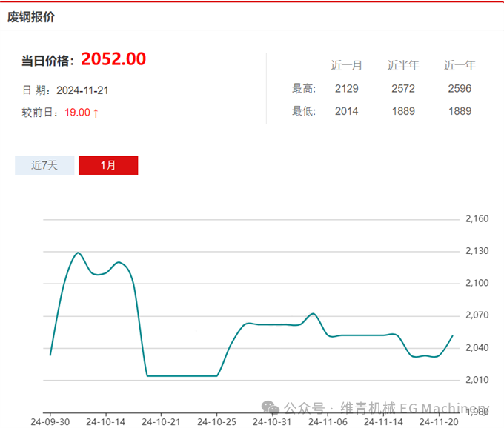Screen dimensions: 504x428
Task: Click the current price 2052.00
Action: [x=113, y=59]
